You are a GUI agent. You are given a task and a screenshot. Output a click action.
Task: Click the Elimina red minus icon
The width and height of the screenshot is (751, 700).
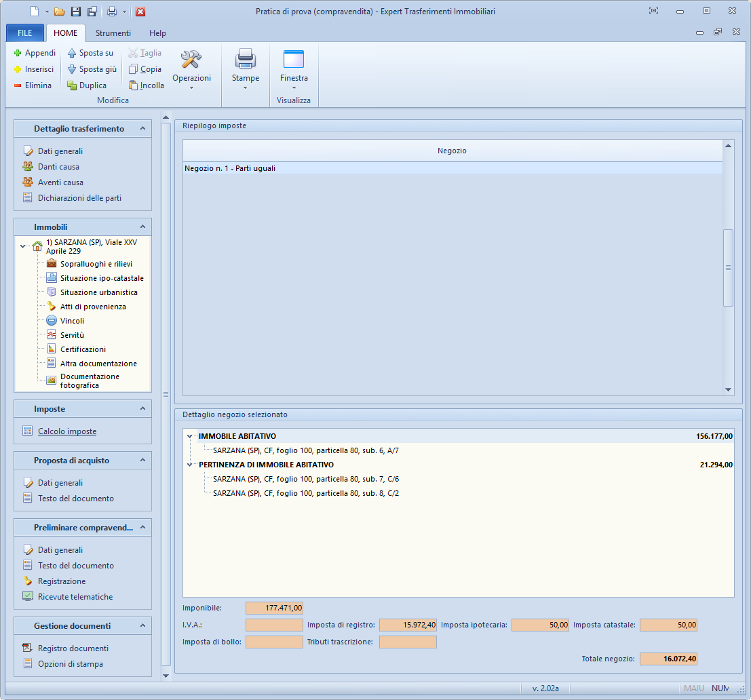point(18,85)
